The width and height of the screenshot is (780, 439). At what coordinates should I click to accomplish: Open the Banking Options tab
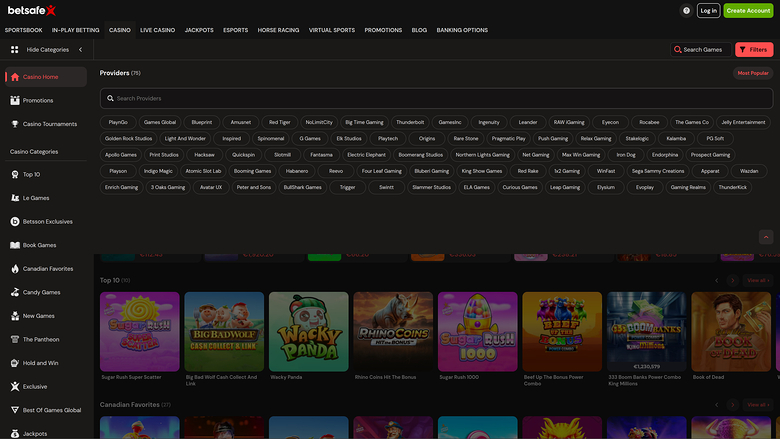point(462,30)
